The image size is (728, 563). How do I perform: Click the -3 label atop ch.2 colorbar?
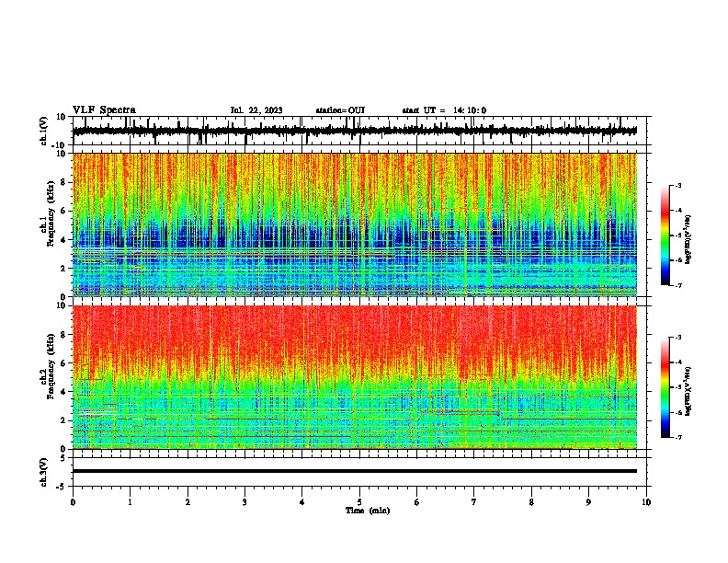[x=678, y=338]
